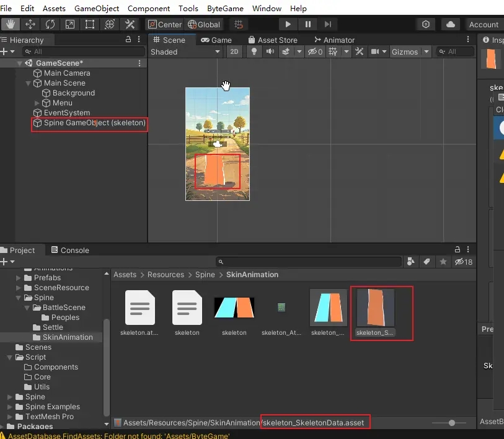Screen dimensions: 504x439
Task: Select the Rotate tool
Action: coord(50,24)
